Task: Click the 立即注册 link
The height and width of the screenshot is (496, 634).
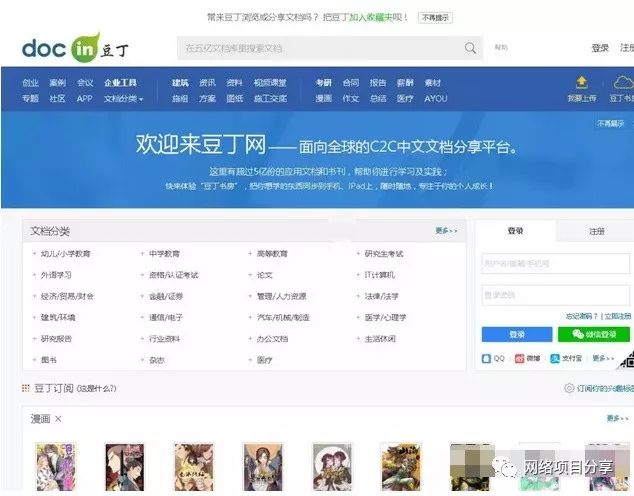Action: 618,316
